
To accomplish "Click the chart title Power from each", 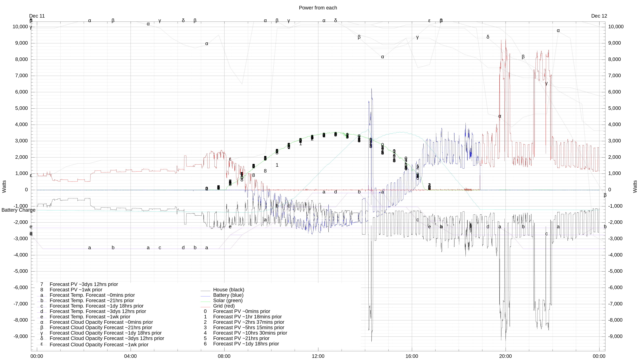I will click(318, 8).
